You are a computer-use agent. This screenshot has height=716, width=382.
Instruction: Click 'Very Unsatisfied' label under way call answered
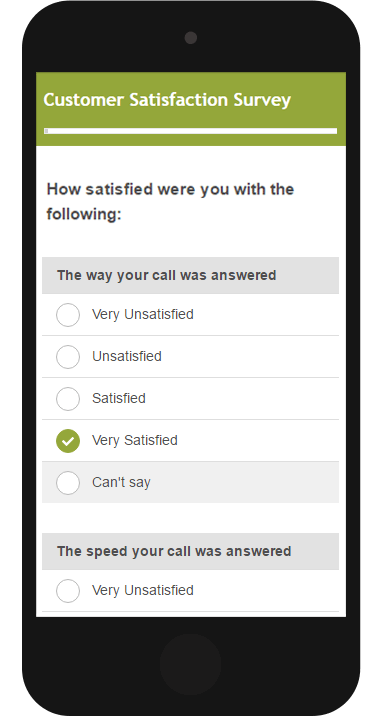click(143, 315)
